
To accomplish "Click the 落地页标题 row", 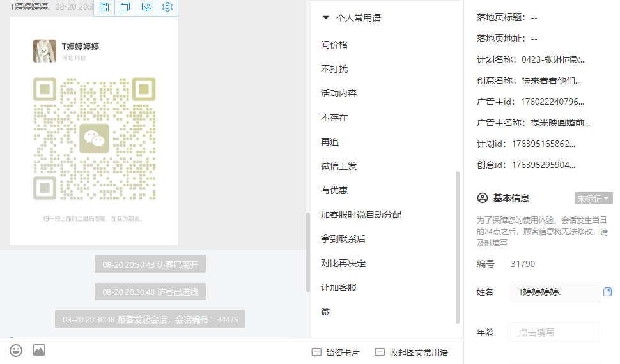I will point(507,18).
